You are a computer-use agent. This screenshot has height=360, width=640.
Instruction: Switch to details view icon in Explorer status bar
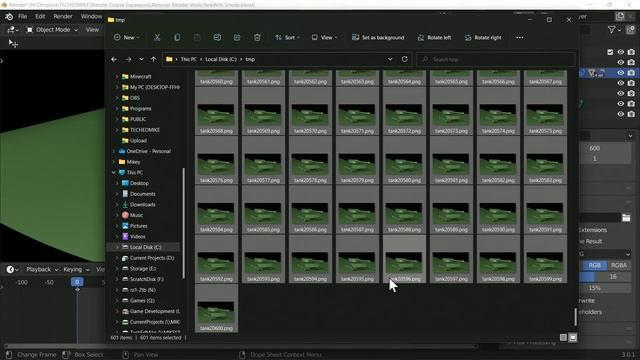coord(563,338)
